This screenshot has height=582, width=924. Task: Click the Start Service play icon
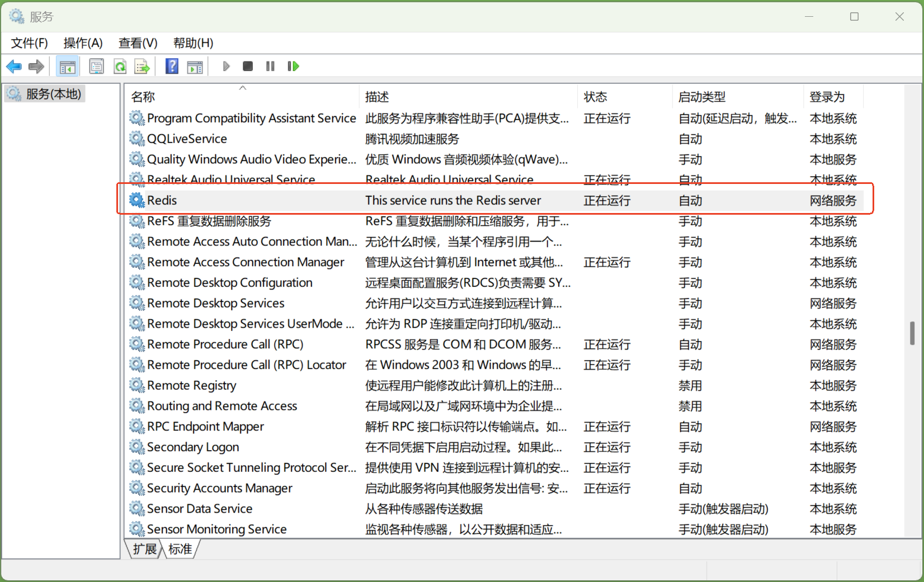pyautogui.click(x=226, y=67)
